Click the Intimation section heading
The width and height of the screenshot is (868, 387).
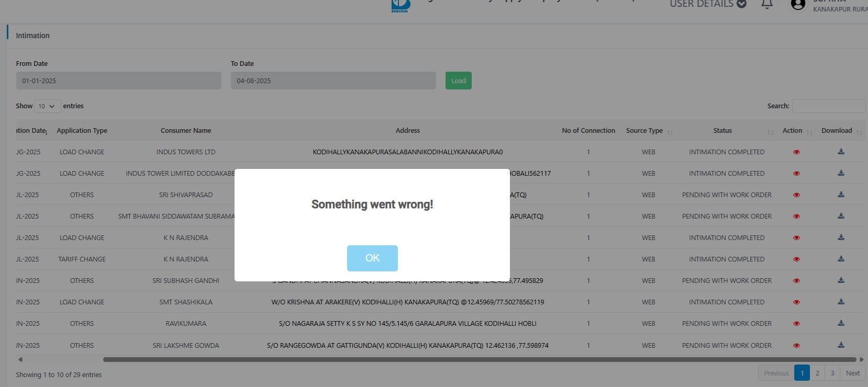tap(32, 36)
